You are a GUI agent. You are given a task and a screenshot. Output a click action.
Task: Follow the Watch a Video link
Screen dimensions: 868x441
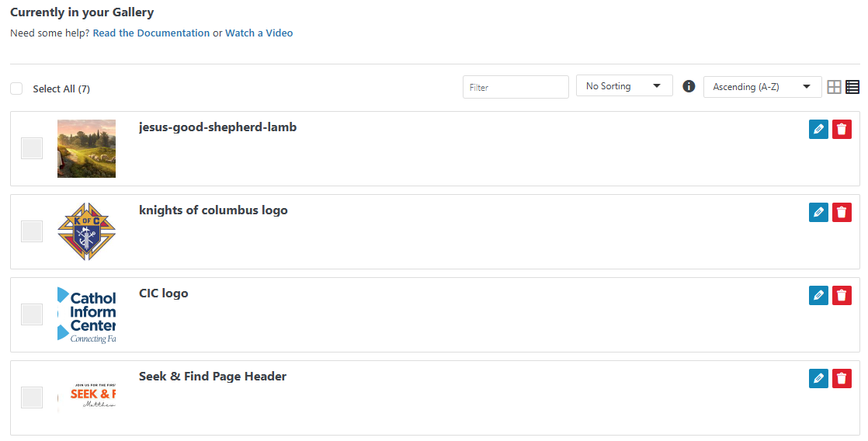tap(259, 33)
